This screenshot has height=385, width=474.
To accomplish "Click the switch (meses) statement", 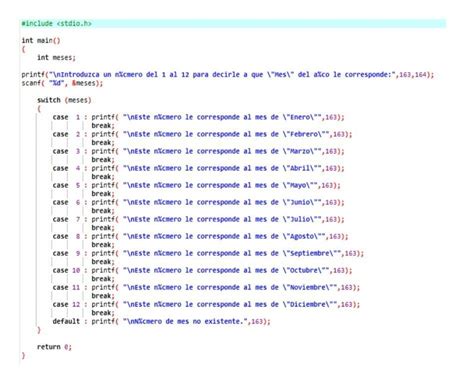I will (64, 100).
